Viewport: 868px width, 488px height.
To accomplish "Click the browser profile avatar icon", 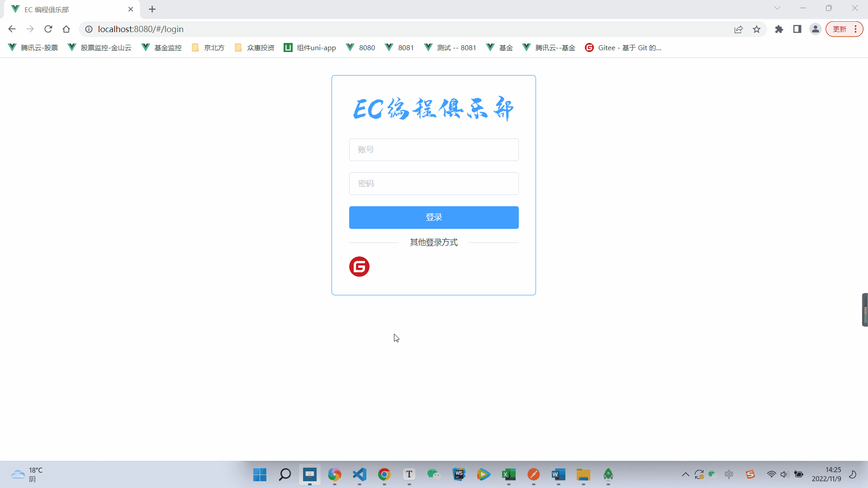I will pos(815,29).
